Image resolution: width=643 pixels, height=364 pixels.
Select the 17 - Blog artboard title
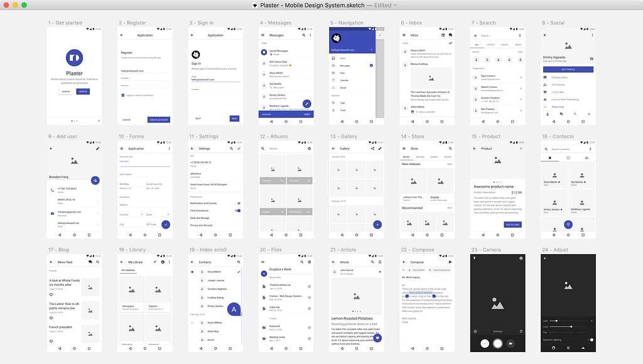pos(58,250)
